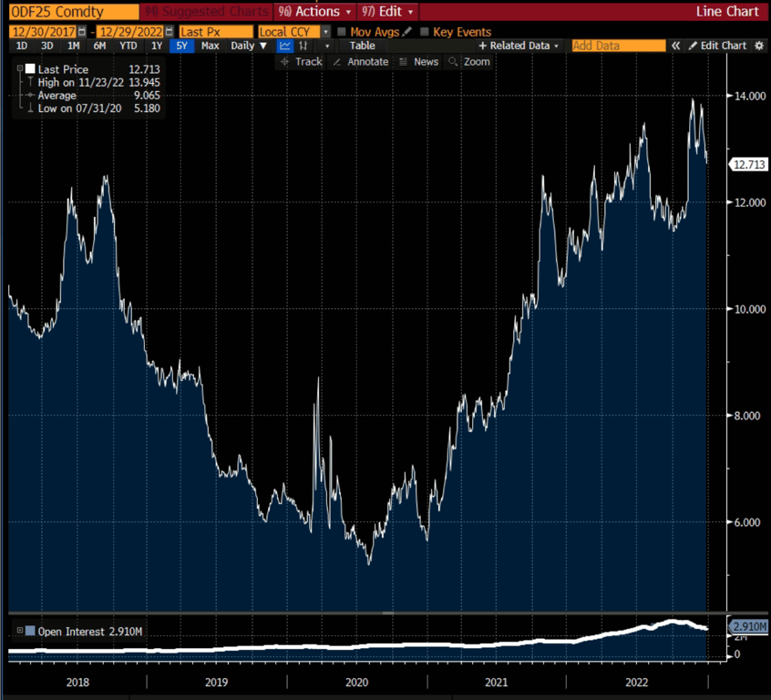Select the 3D time range

(x=47, y=46)
